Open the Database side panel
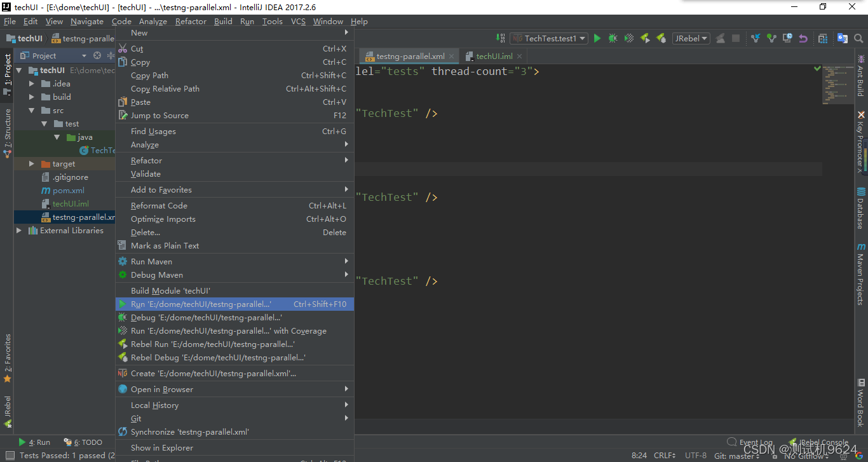The image size is (868, 462). [861, 208]
